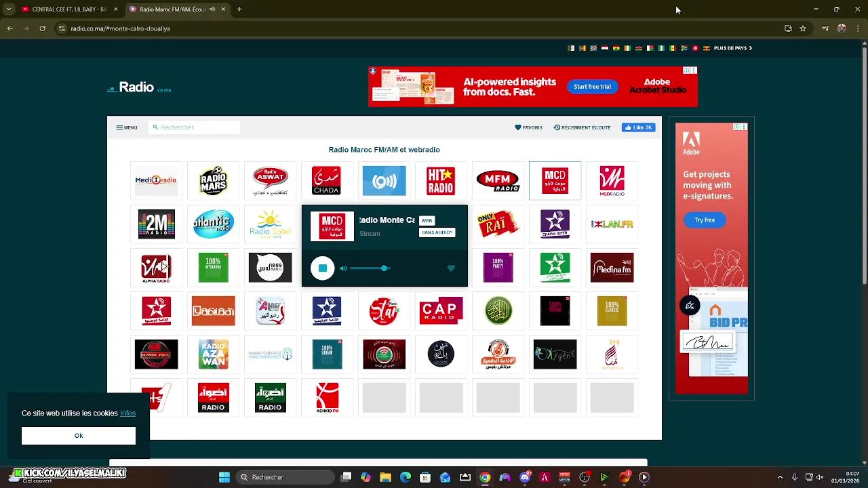Select the Oxygene radio station tile
Image resolution: width=868 pixels, height=488 pixels.
555,354
